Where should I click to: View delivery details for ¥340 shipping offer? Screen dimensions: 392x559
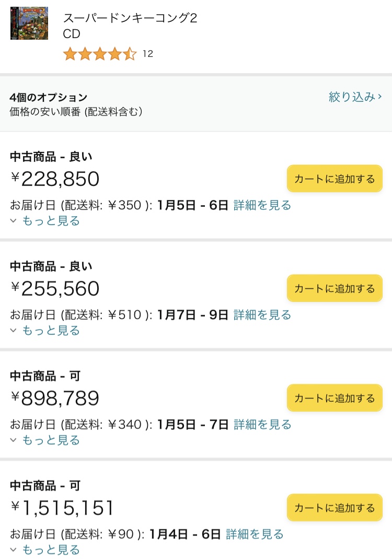tap(262, 425)
